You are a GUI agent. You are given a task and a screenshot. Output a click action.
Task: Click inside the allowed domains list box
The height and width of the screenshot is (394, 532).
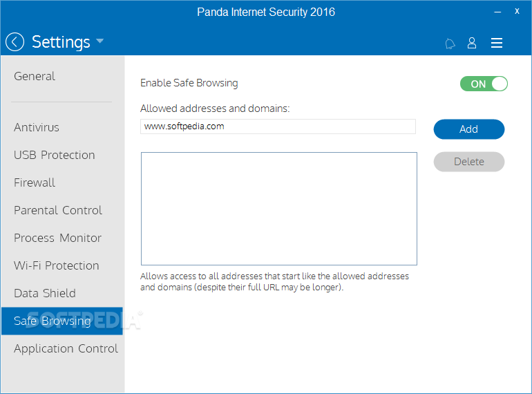279,209
